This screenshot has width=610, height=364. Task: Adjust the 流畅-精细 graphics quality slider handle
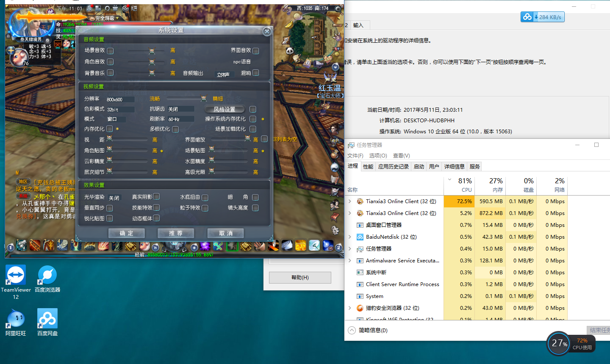tap(204, 99)
